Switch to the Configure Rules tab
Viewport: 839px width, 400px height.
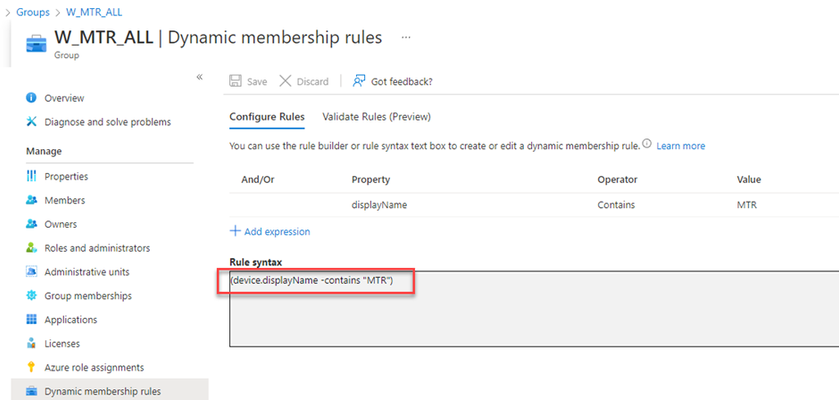tap(267, 117)
